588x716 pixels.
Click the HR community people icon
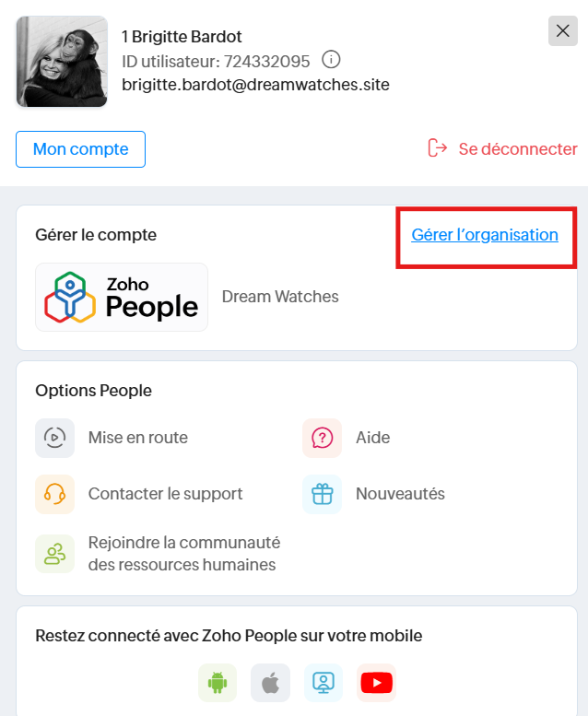tap(54, 553)
